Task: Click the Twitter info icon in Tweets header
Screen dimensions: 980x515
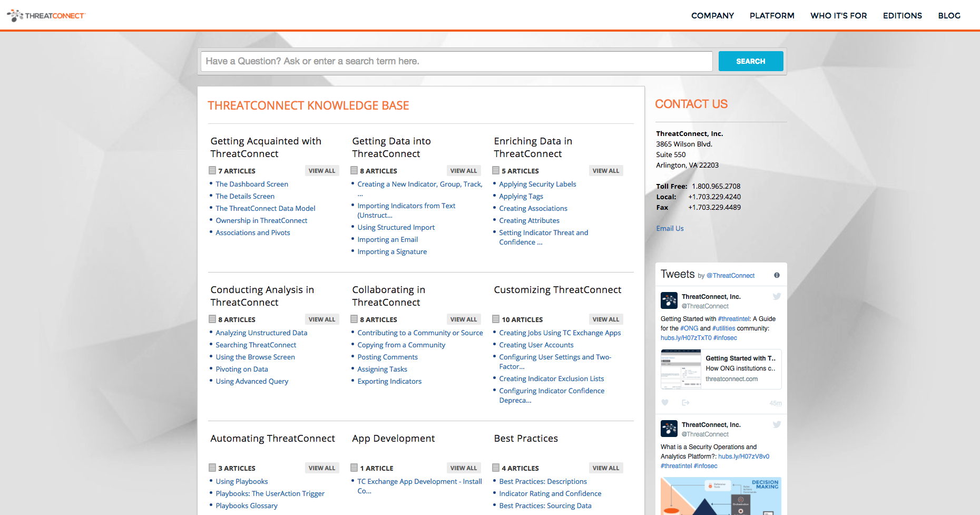Action: pyautogui.click(x=777, y=275)
